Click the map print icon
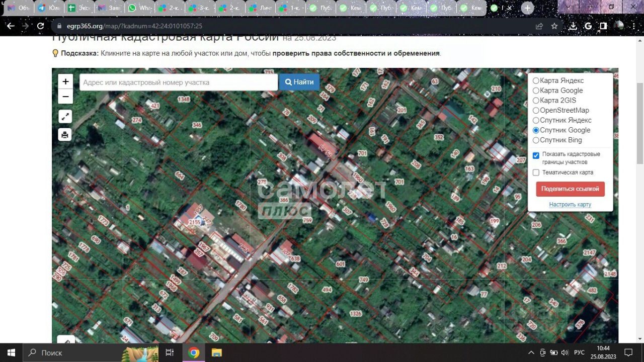644x362 pixels. [65, 135]
